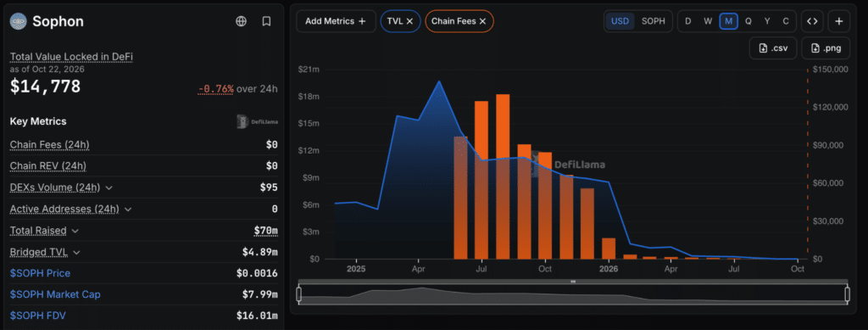Click the 2026 x-axis label

tap(609, 269)
